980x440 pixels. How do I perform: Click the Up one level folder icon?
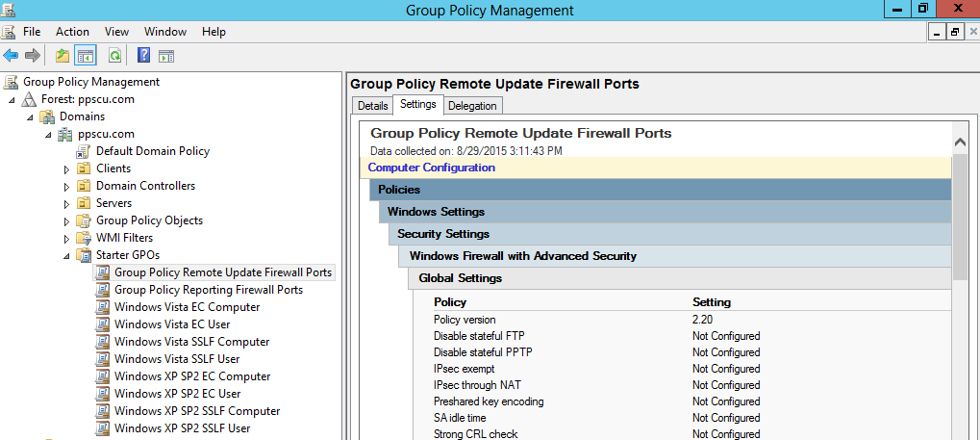(x=62, y=56)
